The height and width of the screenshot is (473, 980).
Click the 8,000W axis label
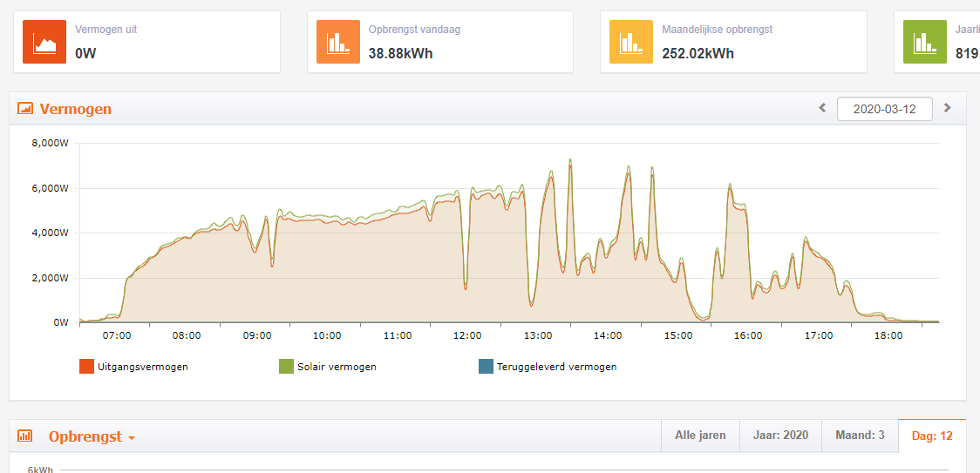click(x=50, y=143)
